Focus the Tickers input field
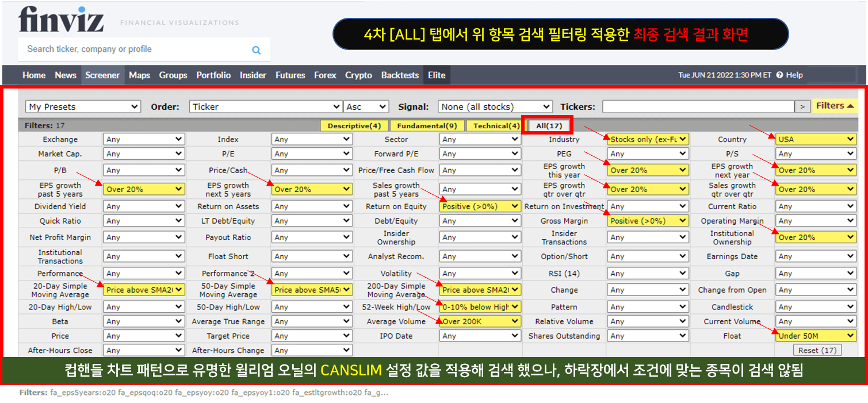The height and width of the screenshot is (403, 868). pyautogui.click(x=698, y=106)
